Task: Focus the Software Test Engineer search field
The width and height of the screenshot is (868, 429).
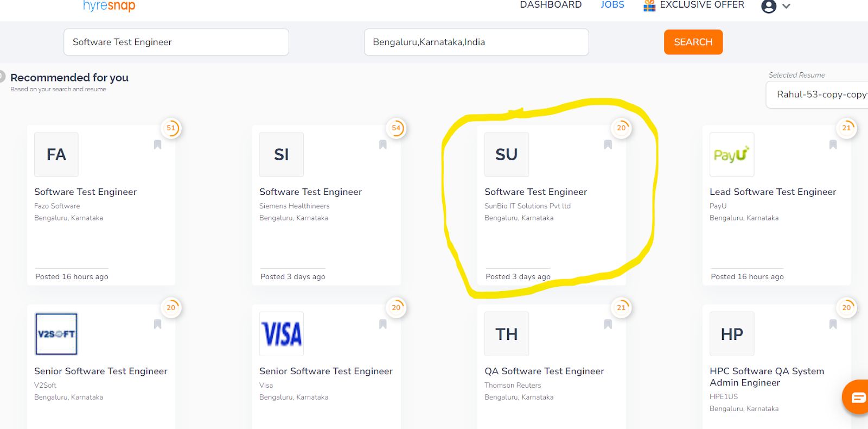Action: pyautogui.click(x=176, y=42)
